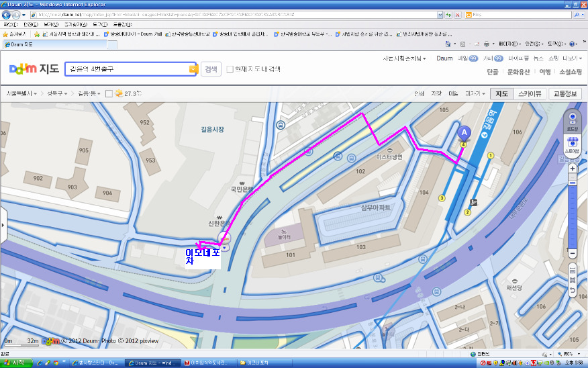Check the 현재 지도 내 검색 checkbox

(x=230, y=69)
